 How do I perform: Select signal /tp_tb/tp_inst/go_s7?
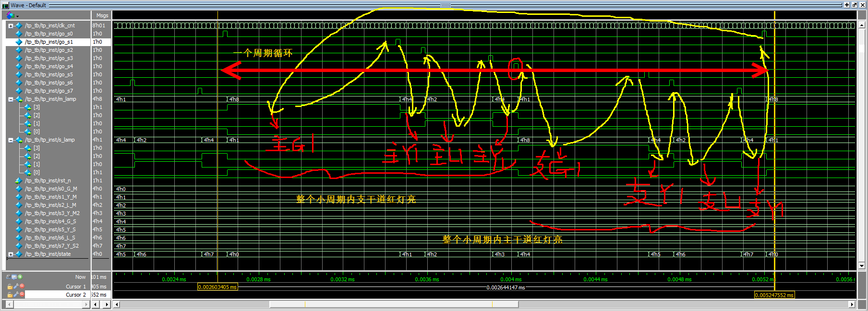pos(49,91)
